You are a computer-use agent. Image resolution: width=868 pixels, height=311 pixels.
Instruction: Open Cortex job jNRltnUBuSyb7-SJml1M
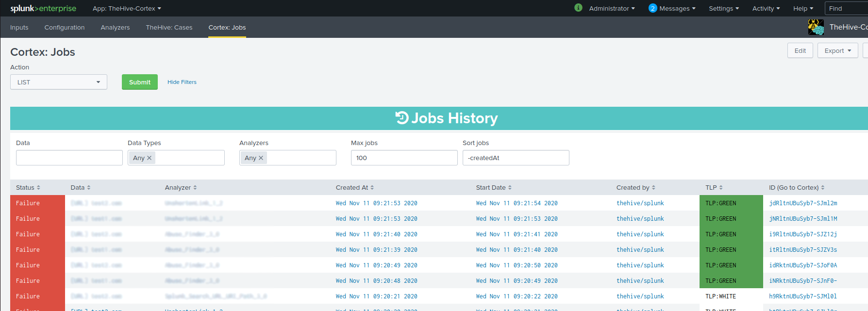[803, 218]
